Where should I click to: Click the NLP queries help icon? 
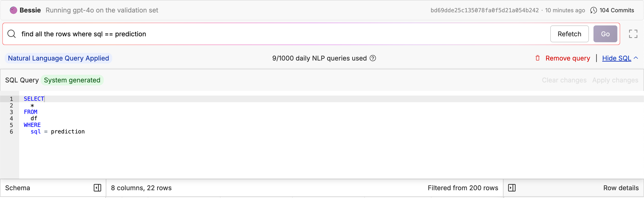pyautogui.click(x=373, y=58)
